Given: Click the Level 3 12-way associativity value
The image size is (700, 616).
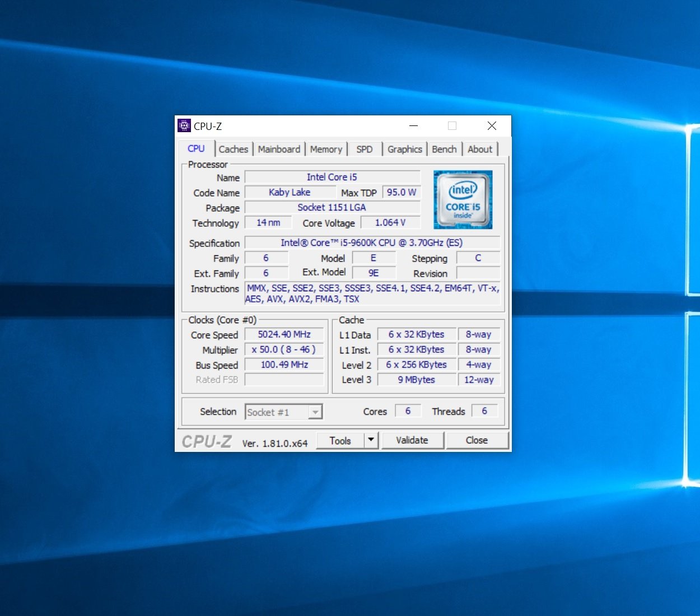Looking at the screenshot, I should 479,380.
